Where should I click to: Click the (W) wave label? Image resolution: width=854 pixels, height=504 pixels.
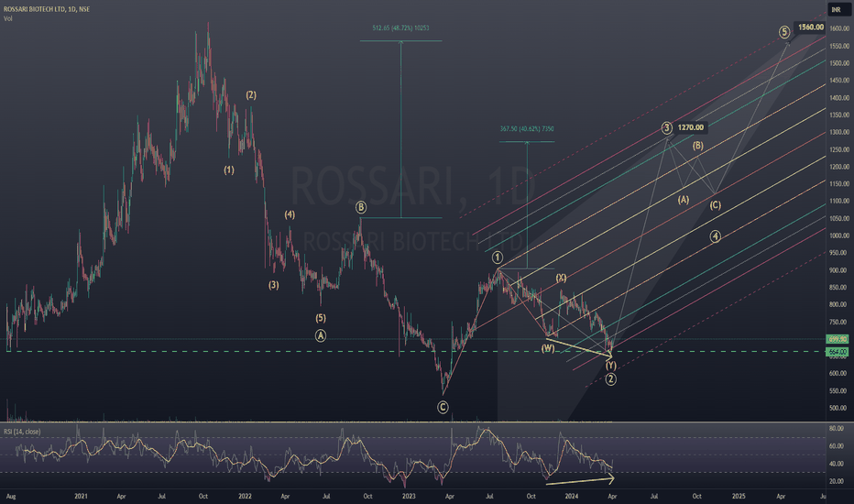tap(548, 348)
